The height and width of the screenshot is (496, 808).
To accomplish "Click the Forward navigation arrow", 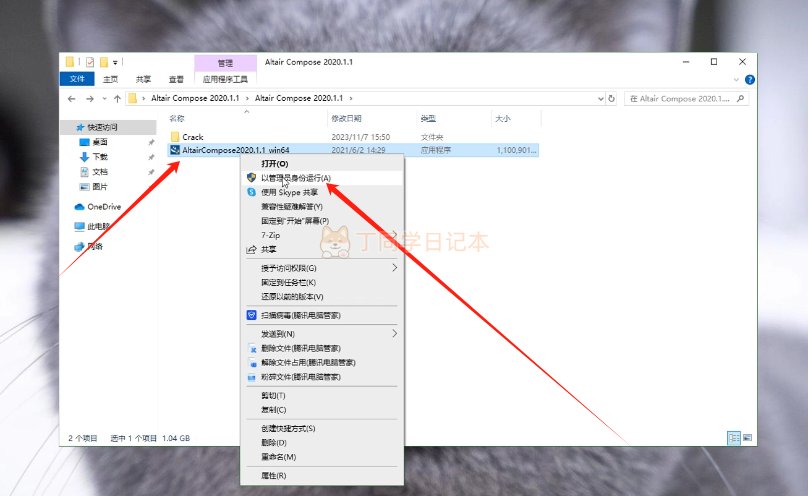I will [90, 98].
